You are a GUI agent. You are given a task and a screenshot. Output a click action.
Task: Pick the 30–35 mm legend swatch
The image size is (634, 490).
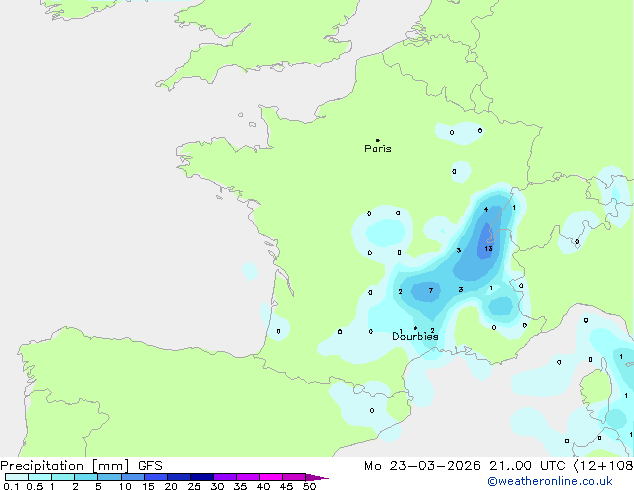[x=225, y=477]
